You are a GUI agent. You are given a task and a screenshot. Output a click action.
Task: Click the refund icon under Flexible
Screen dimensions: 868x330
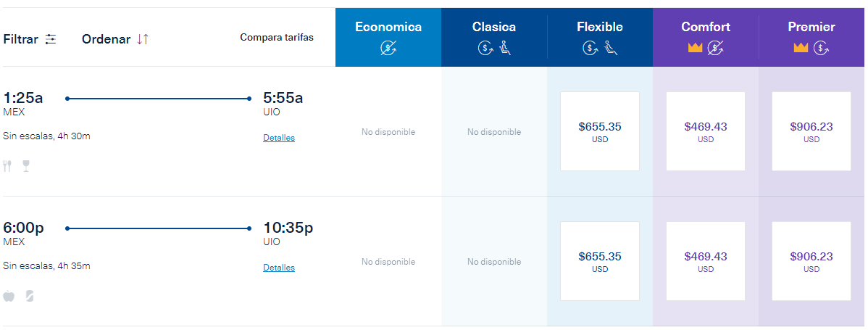(590, 49)
